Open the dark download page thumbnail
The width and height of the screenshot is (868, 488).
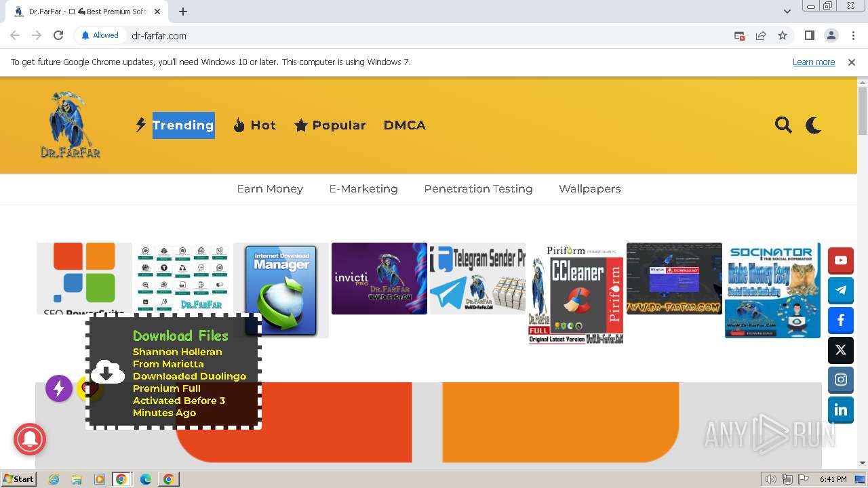pos(674,279)
